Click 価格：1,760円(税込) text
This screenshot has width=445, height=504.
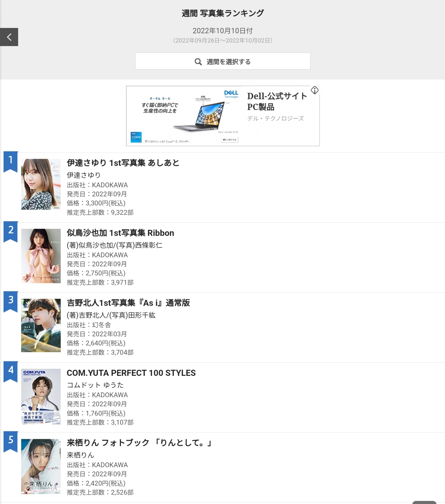pyautogui.click(x=96, y=413)
